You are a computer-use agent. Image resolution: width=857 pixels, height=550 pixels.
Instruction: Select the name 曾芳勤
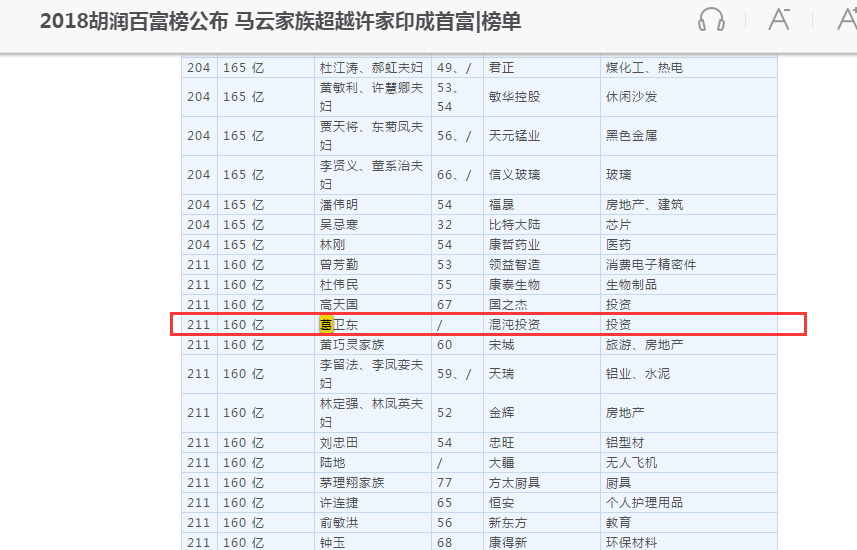[339, 265]
